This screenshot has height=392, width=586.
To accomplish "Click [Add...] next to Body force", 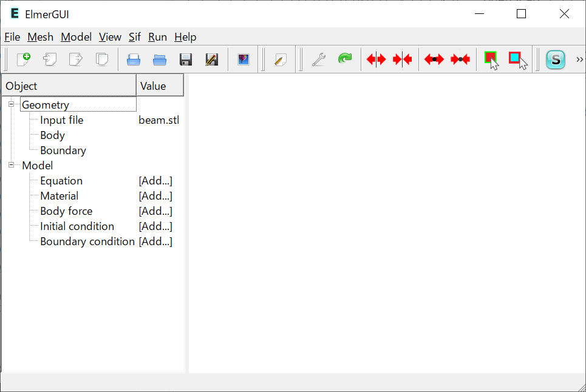I will coord(155,211).
